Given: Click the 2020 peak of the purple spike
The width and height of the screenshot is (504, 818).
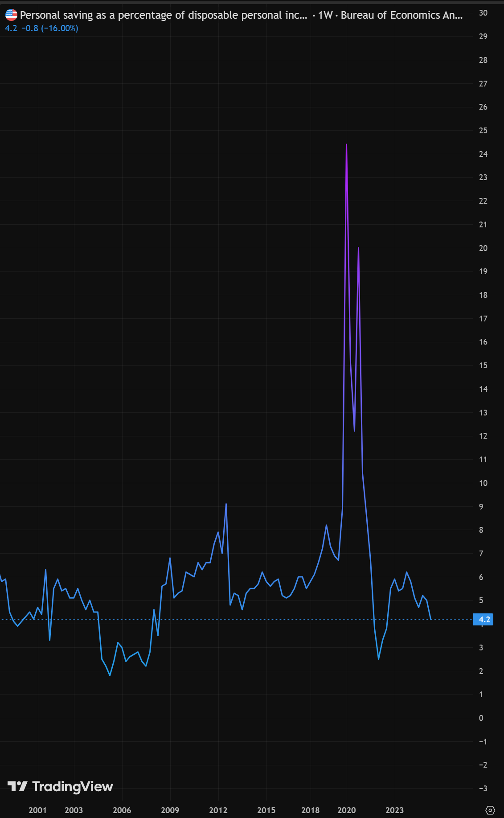Looking at the screenshot, I should tap(346, 145).
